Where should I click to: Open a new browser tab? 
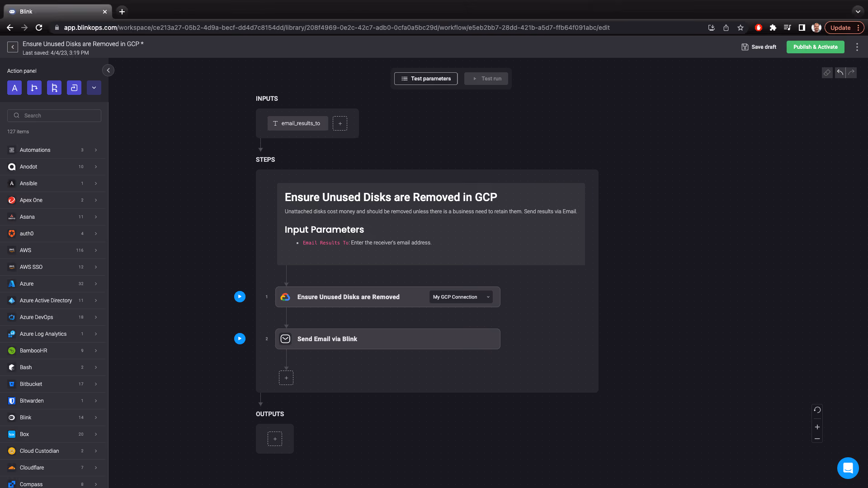(x=122, y=12)
